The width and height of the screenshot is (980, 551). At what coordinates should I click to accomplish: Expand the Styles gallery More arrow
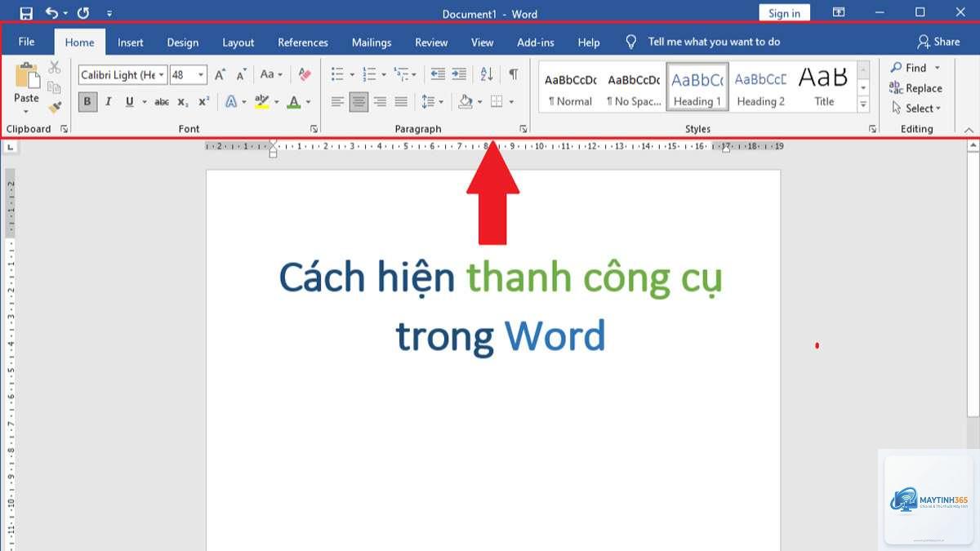(x=863, y=105)
